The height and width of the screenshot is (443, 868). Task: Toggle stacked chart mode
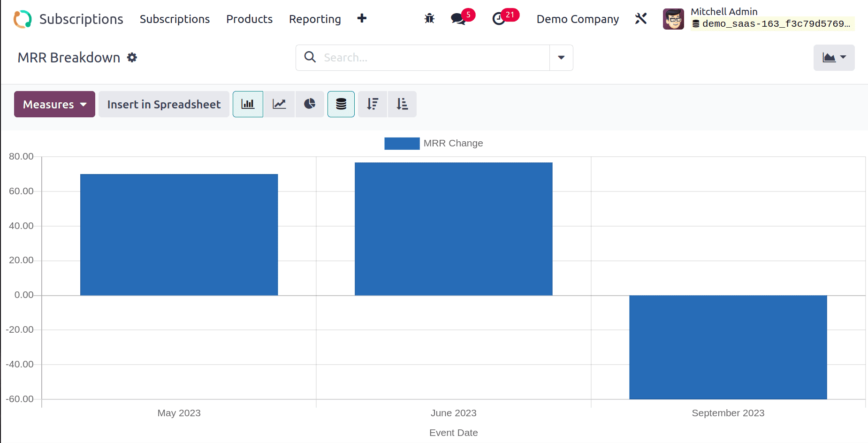pos(341,104)
